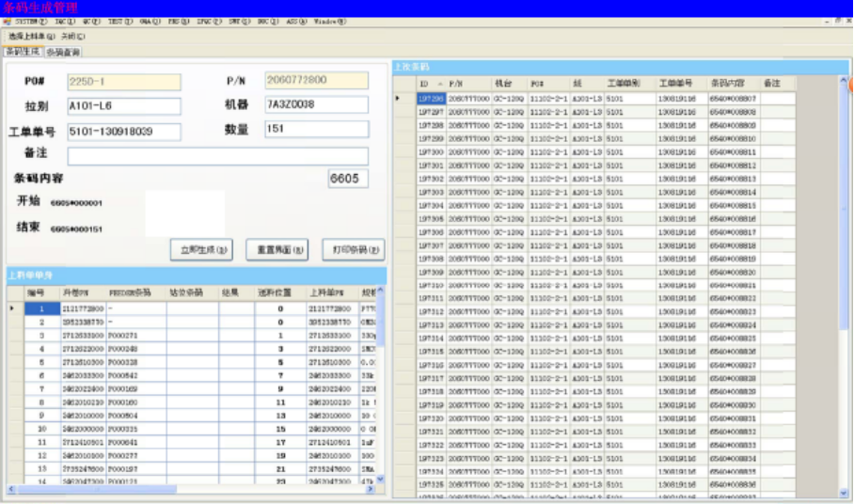This screenshot has height=504, width=854.
Task: Click the 工单单号 field 5101-130918039
Action: point(124,132)
